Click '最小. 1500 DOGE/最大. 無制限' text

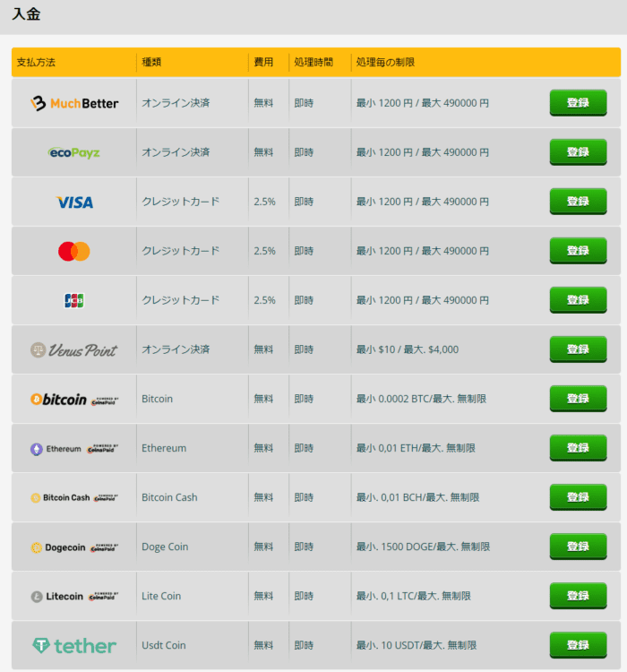pos(423,547)
